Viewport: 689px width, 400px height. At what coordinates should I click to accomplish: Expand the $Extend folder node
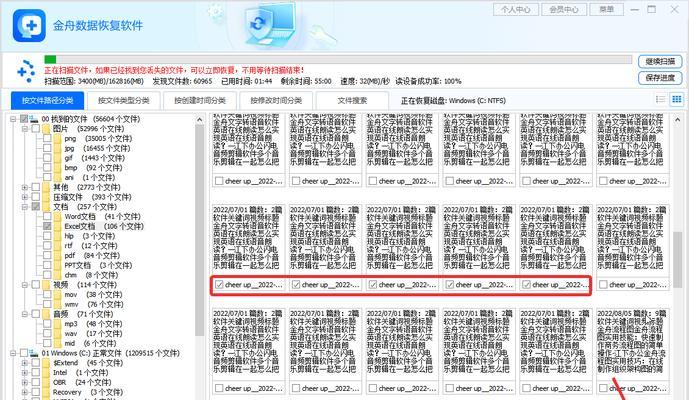[x=25, y=363]
